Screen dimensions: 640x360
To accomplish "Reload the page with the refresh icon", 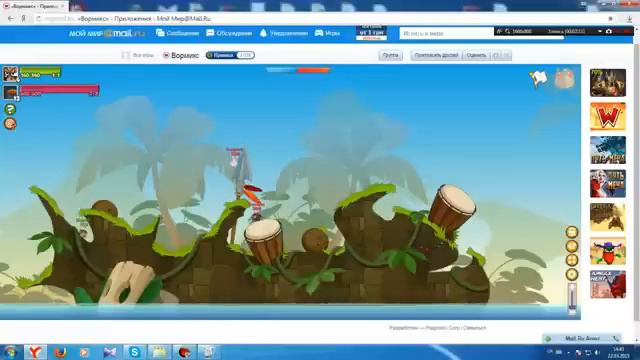I will click(x=38, y=19).
